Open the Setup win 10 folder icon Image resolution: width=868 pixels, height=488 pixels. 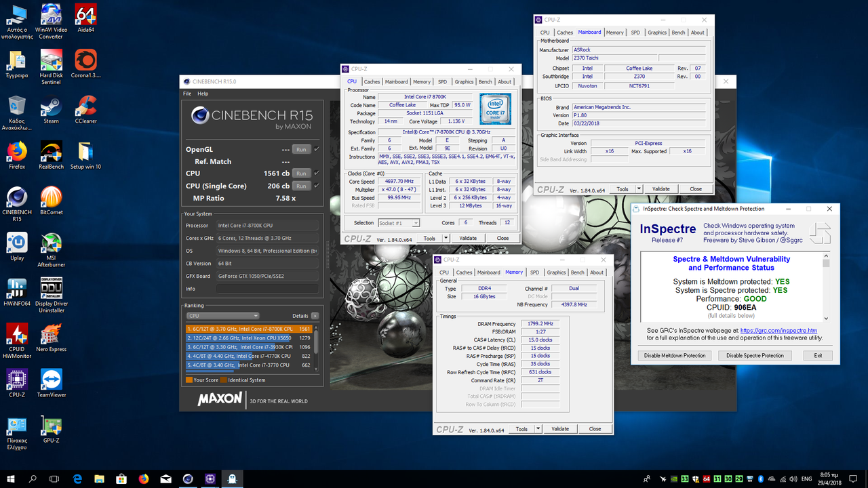click(85, 155)
